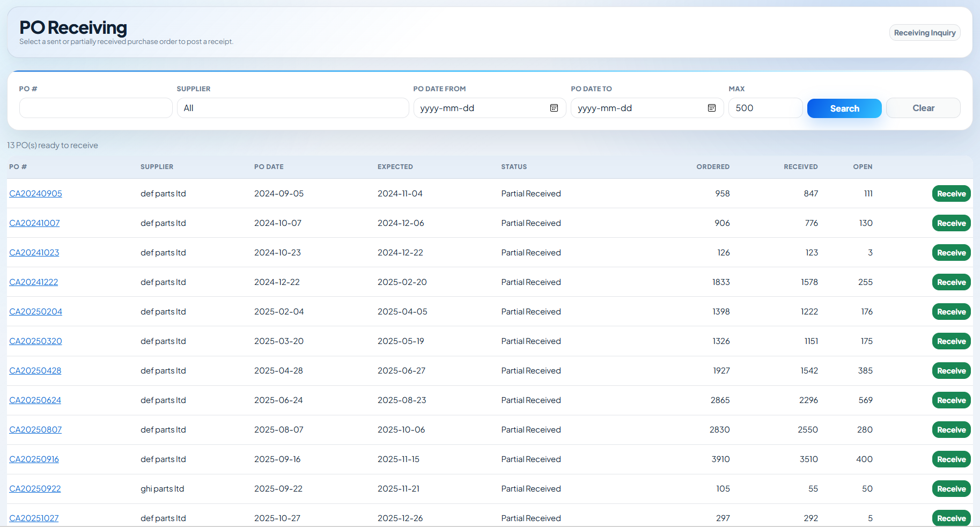
Task: Click the ORDERED column header
Action: click(713, 167)
